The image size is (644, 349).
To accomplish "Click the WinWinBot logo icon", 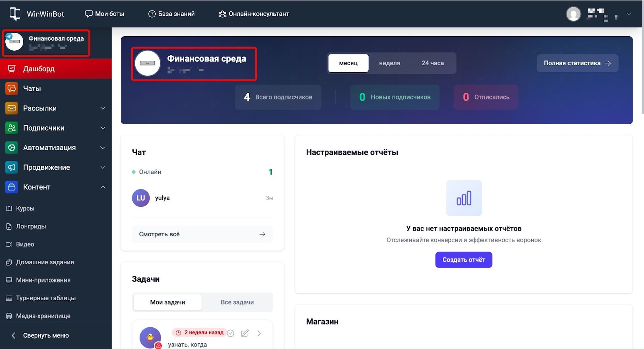I will [x=15, y=14].
